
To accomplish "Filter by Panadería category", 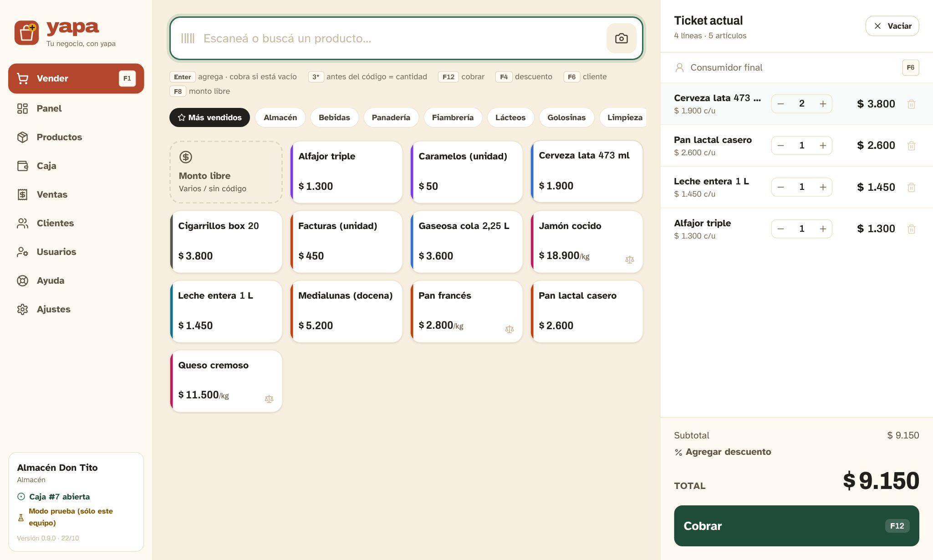I will tap(391, 117).
